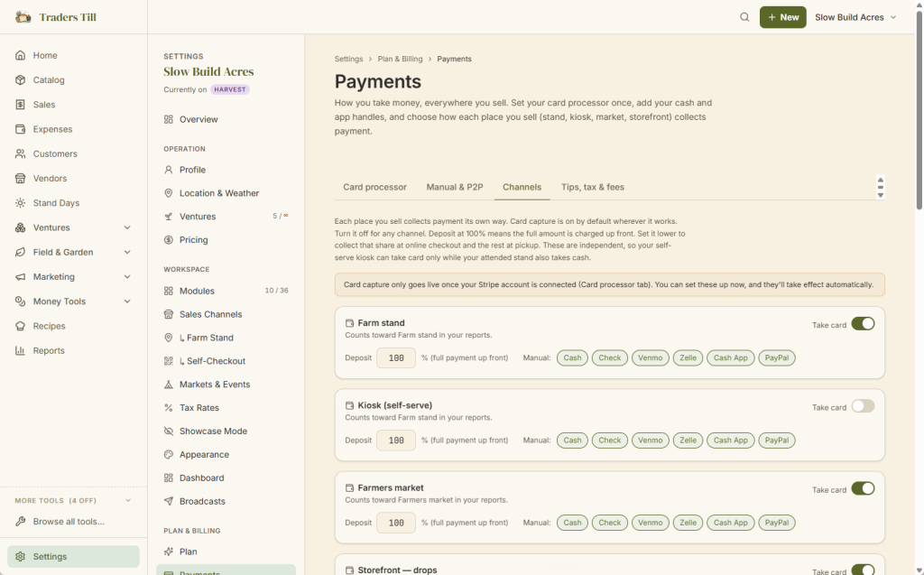The image size is (924, 575).
Task: Click the Kiosk (self-serve) Deposit field
Action: (396, 441)
